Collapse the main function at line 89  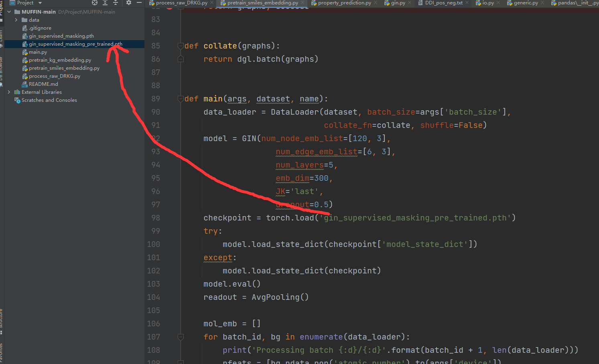(x=180, y=99)
